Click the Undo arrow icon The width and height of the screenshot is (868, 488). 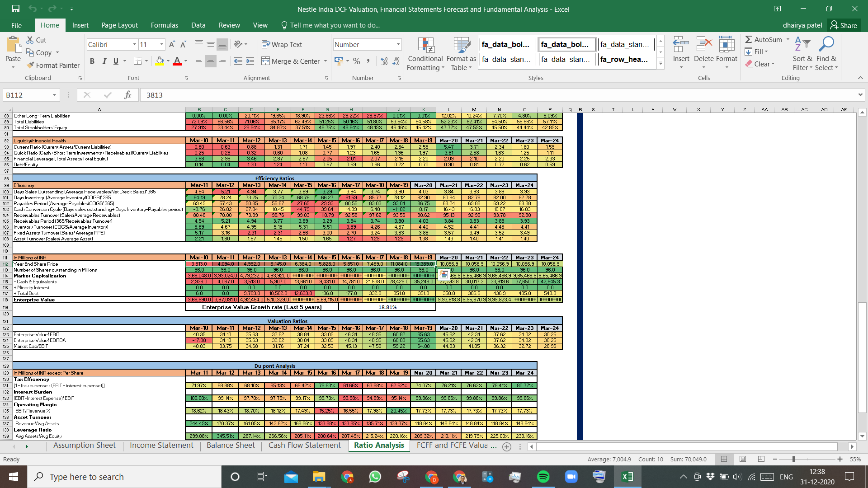(x=32, y=9)
